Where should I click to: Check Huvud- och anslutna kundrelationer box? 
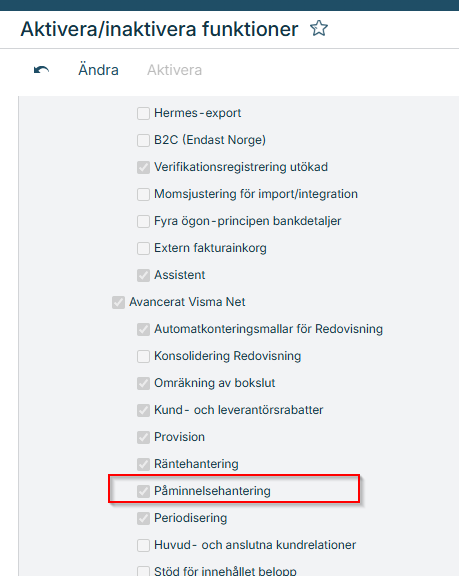(x=143, y=545)
